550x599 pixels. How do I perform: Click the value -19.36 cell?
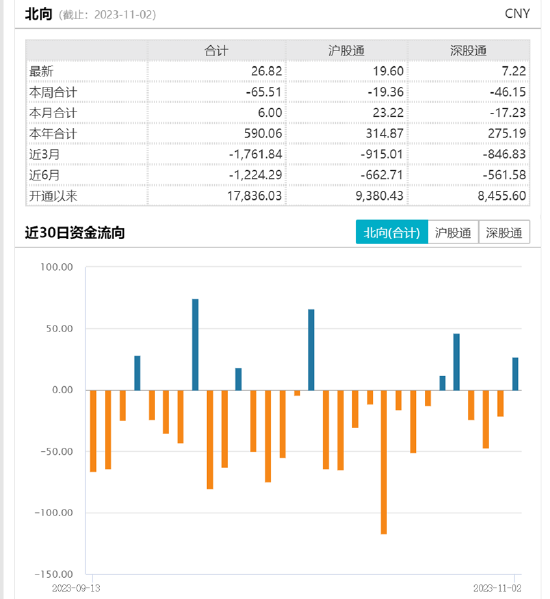coord(386,92)
